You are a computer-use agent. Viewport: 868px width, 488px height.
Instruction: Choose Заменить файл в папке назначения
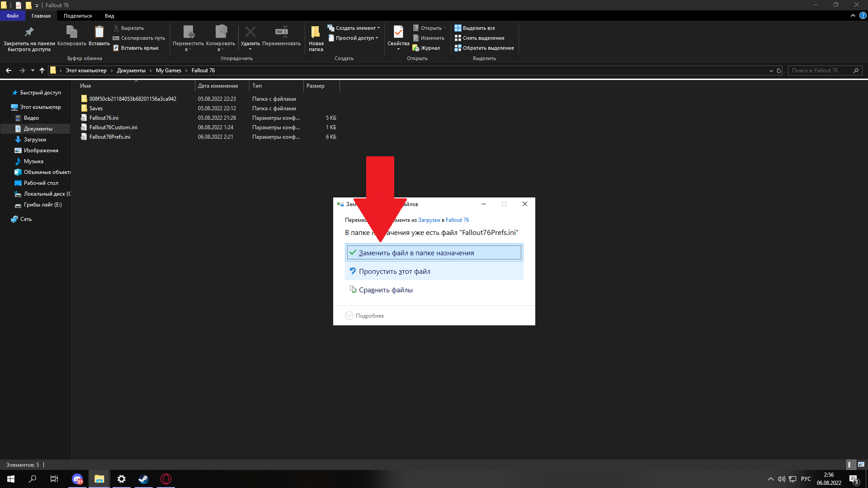point(434,253)
